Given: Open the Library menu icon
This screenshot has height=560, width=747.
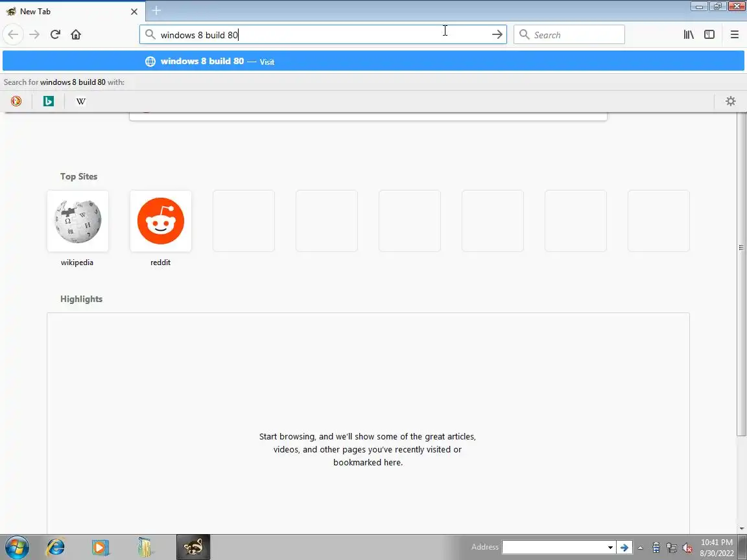Looking at the screenshot, I should tap(689, 34).
